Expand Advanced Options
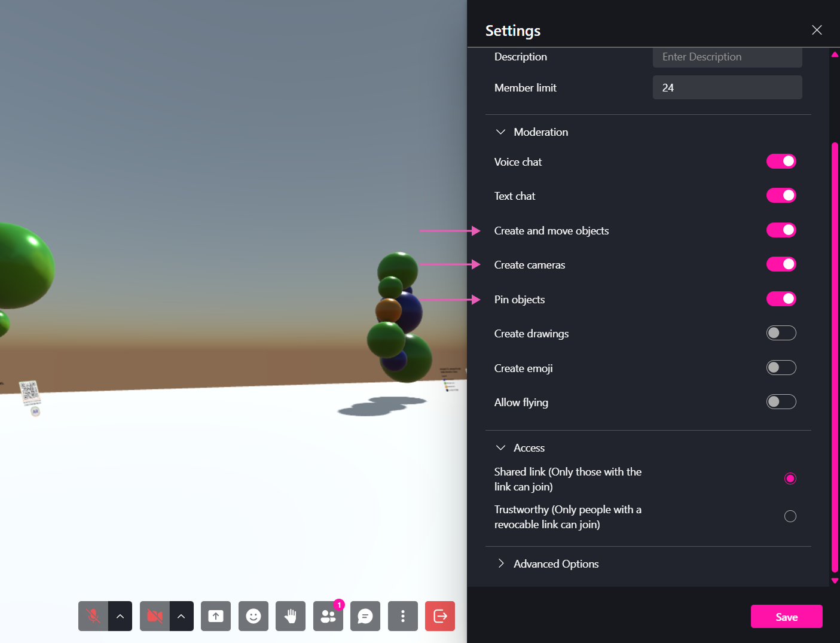Image resolution: width=840 pixels, height=643 pixels. tap(500, 563)
